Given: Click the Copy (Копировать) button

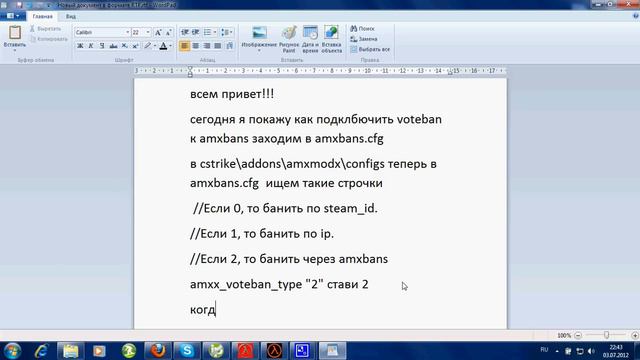Looking at the screenshot, I should pos(49,39).
